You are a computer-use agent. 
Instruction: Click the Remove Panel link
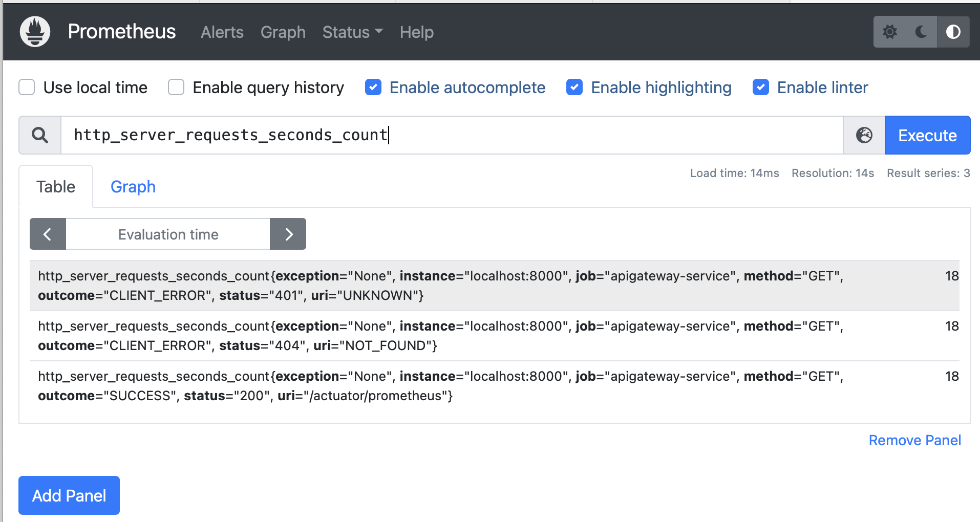[914, 440]
